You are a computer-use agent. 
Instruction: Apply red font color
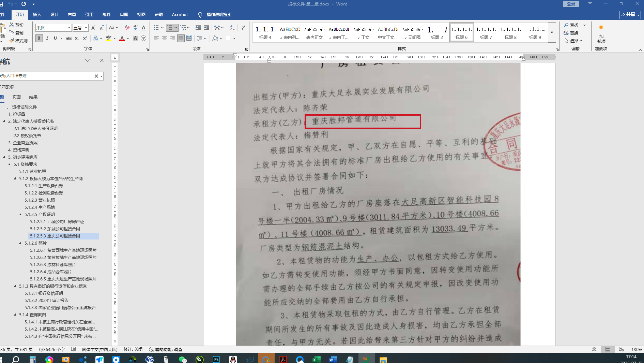coord(122,38)
